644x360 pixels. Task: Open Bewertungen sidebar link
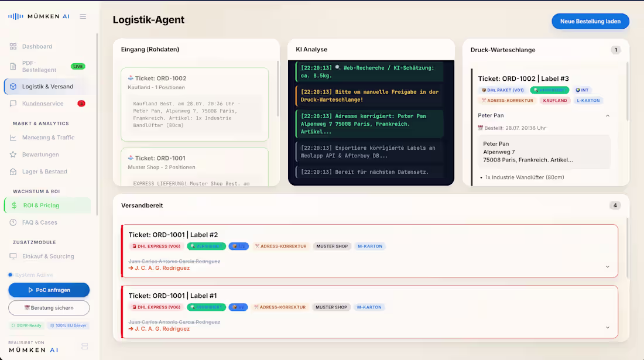pos(47,155)
